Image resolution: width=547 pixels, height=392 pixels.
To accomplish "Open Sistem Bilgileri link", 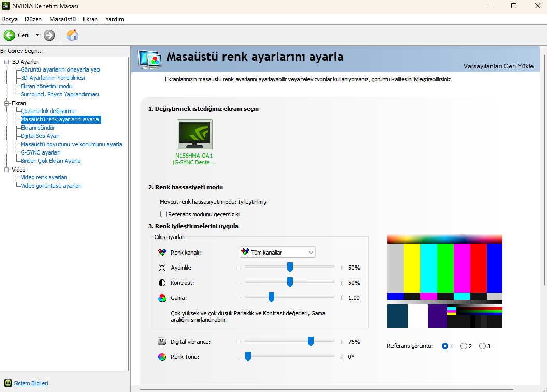I will [31, 383].
